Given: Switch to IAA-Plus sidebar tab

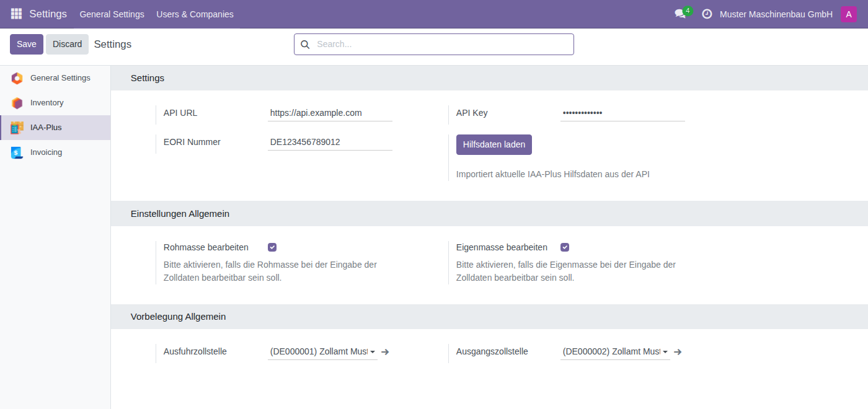Looking at the screenshot, I should pos(55,128).
